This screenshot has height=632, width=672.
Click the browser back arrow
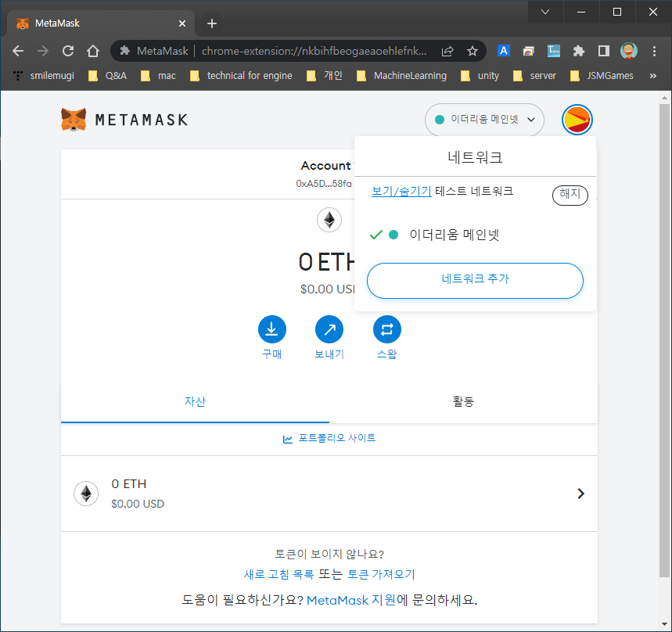tap(18, 51)
